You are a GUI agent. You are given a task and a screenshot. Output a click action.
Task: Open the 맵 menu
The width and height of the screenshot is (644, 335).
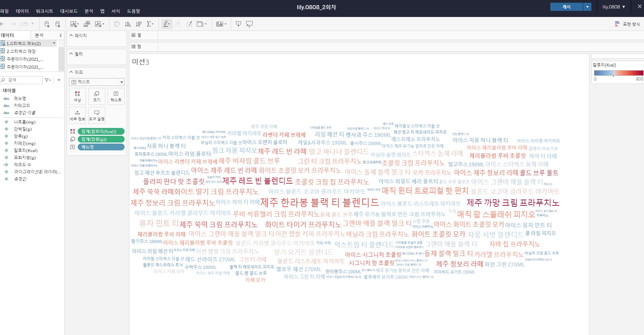102,11
